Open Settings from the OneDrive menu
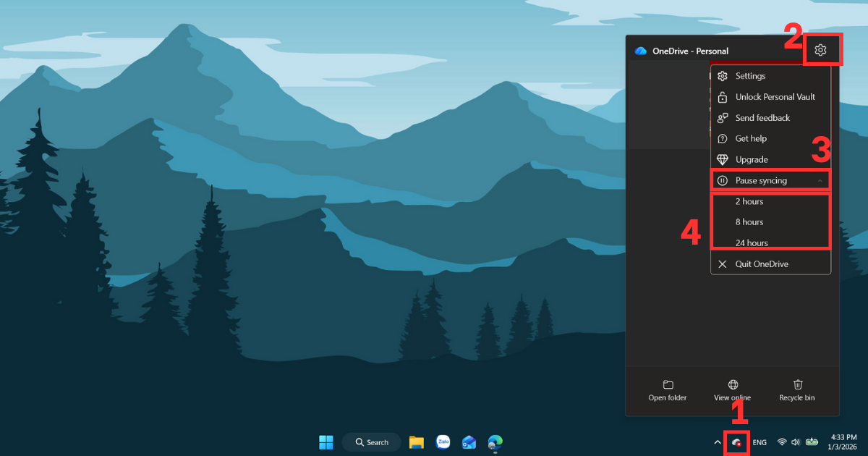868x456 pixels. coord(750,76)
